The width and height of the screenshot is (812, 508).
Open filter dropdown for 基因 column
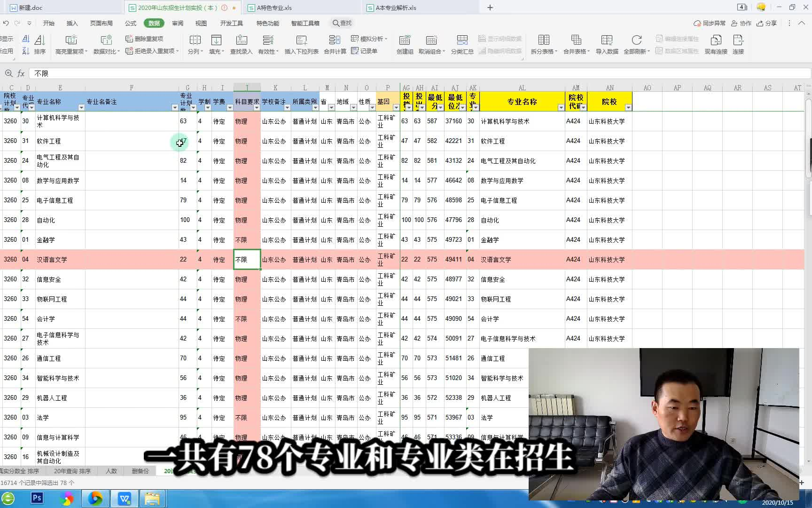click(396, 108)
